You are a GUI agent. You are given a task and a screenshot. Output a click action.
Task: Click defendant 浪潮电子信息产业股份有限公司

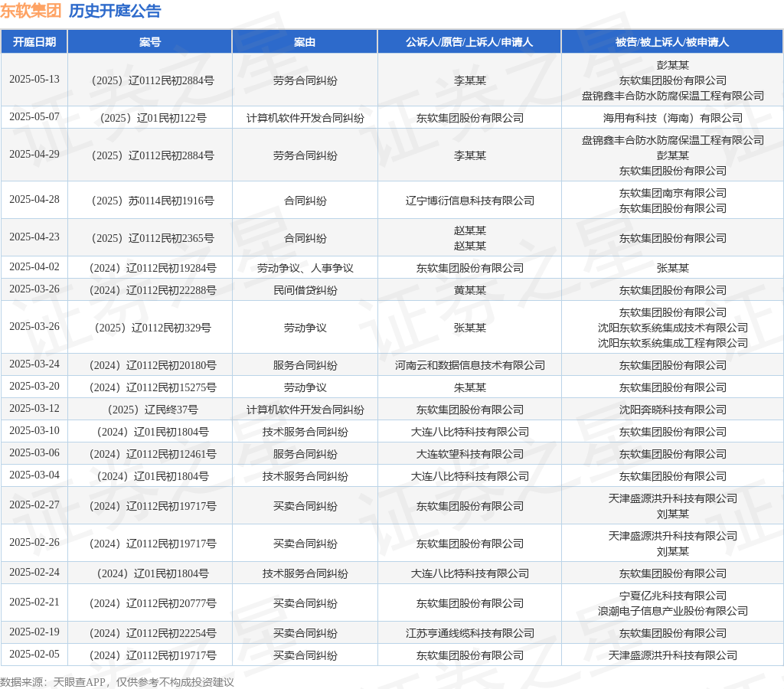(672, 611)
